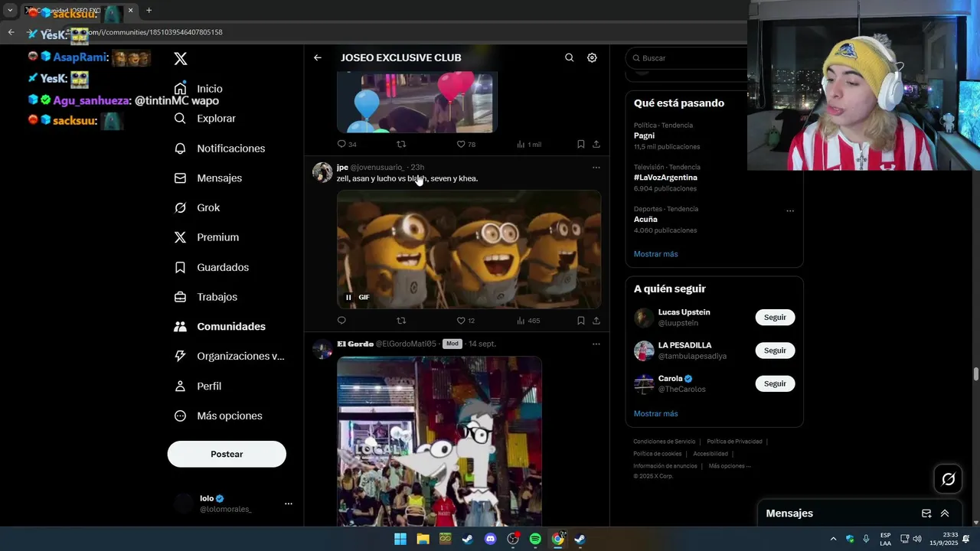Open Premium from the sidebar

[207, 237]
